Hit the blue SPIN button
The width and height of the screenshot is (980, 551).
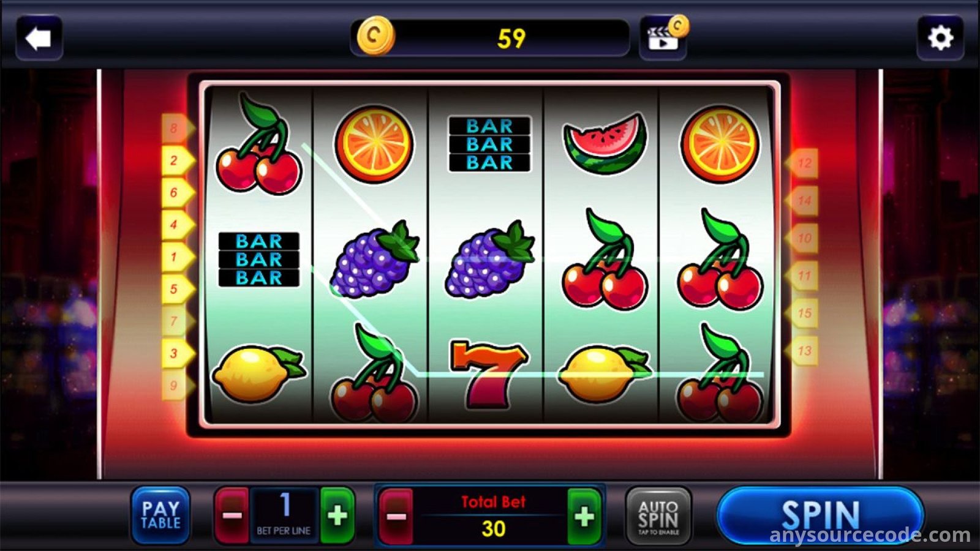(820, 515)
